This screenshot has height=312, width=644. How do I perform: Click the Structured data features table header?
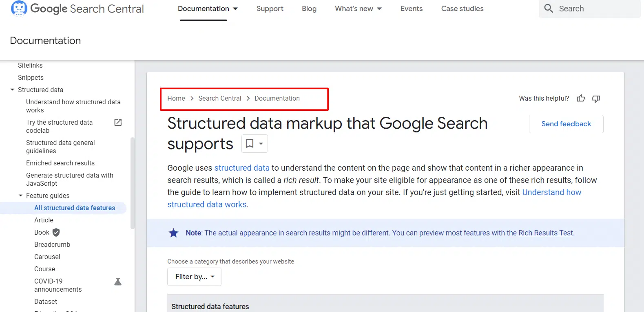coord(210,306)
